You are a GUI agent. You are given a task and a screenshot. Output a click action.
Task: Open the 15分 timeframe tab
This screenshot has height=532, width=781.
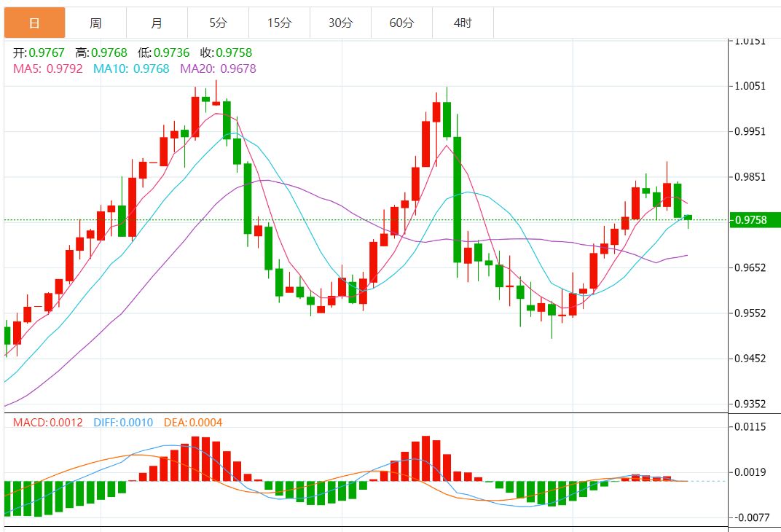pos(280,23)
